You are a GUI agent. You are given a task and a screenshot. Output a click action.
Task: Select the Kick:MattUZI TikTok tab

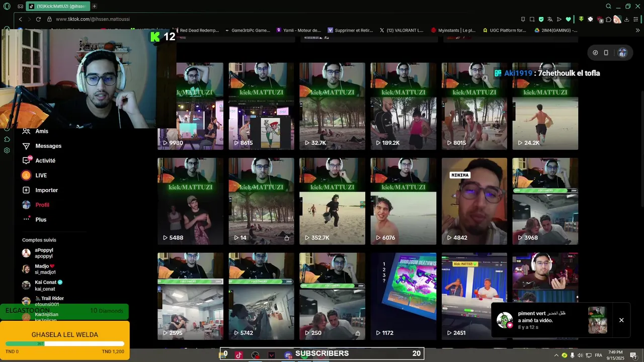pos(57,6)
